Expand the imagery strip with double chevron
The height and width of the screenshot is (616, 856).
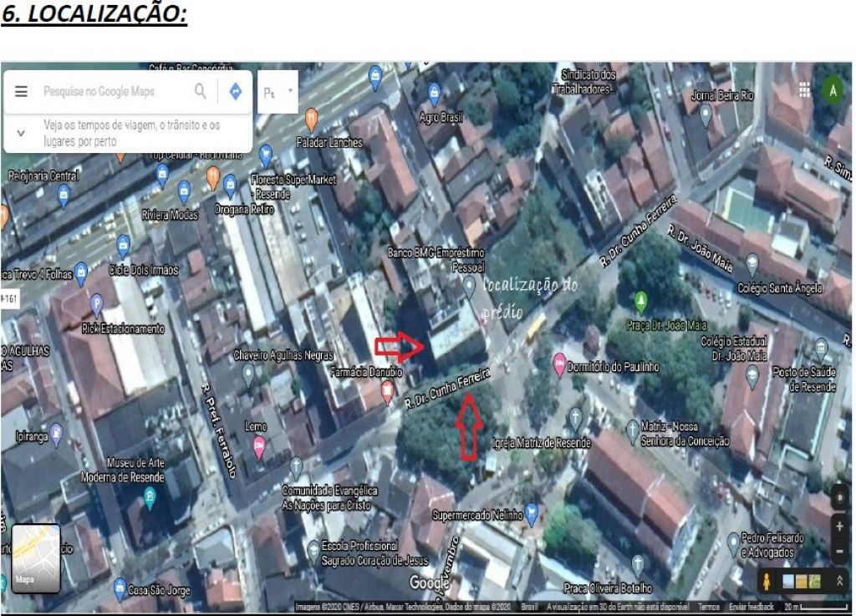839,582
